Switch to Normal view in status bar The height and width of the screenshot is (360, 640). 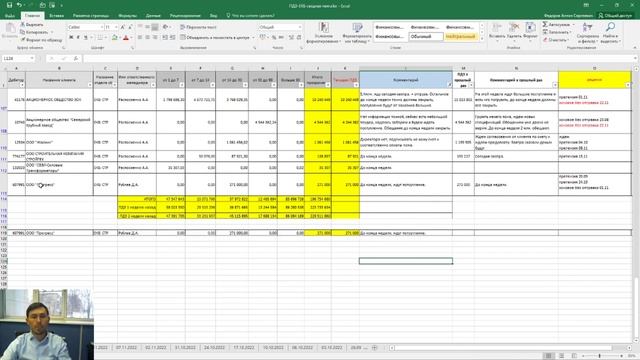click(549, 356)
